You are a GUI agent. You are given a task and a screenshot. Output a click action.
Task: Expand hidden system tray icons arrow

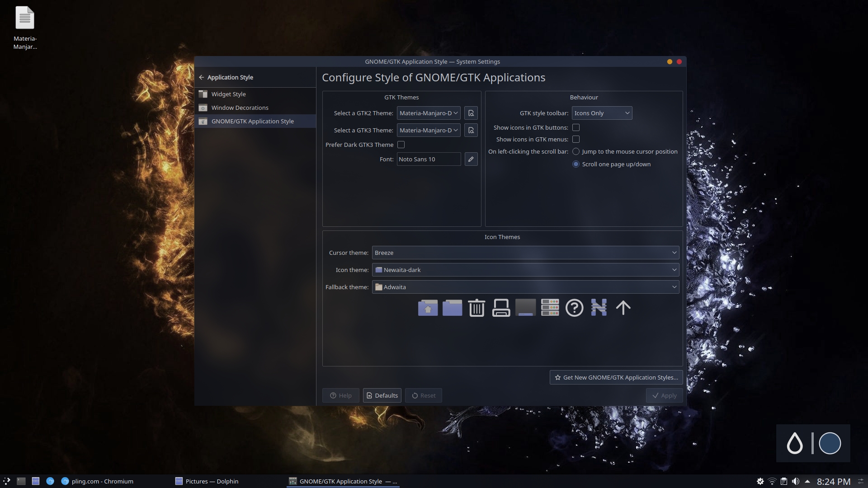[807, 481]
